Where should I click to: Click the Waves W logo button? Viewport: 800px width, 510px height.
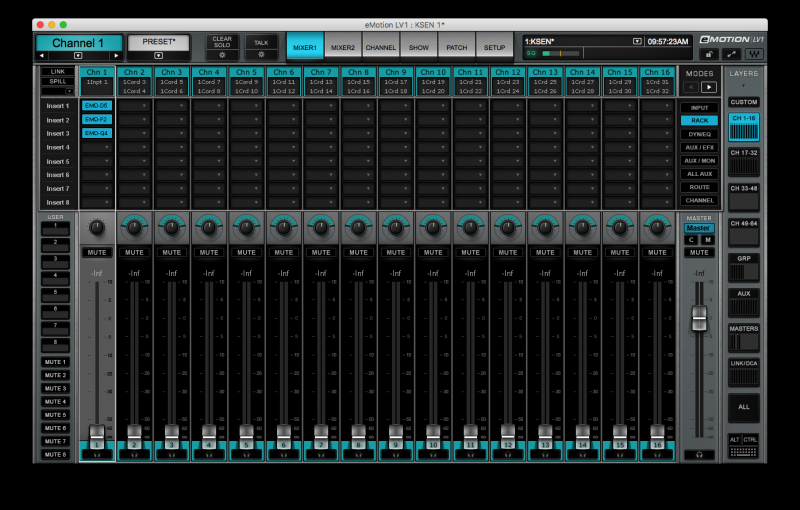(x=754, y=54)
